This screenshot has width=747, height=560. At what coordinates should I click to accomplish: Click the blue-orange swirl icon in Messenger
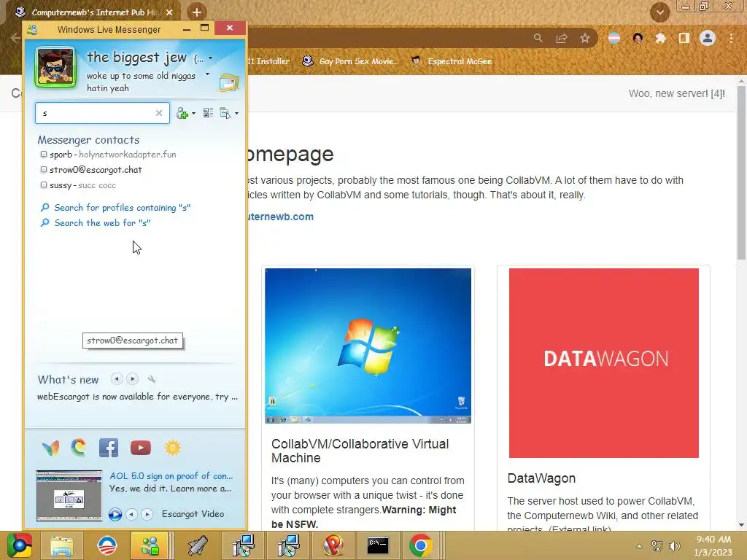click(79, 448)
